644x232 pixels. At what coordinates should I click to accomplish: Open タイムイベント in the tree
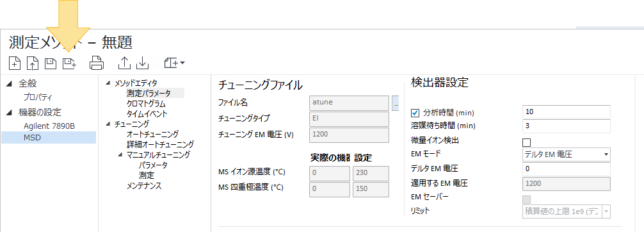tap(147, 113)
